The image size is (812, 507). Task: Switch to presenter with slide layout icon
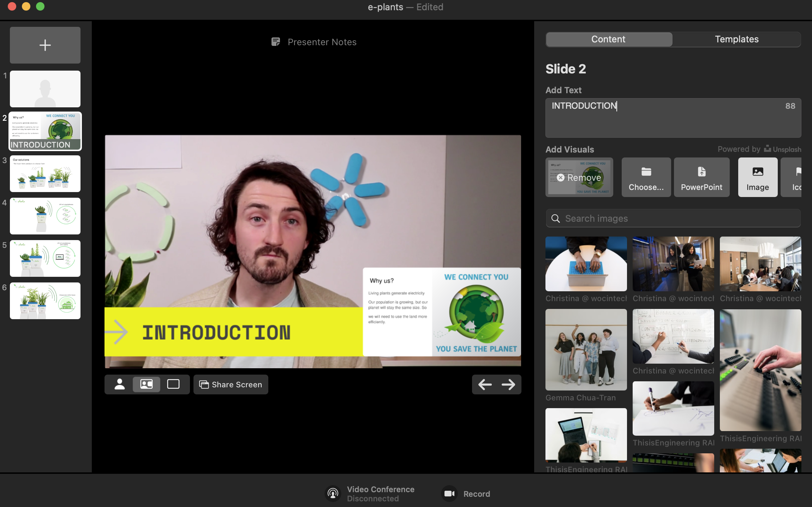147,384
